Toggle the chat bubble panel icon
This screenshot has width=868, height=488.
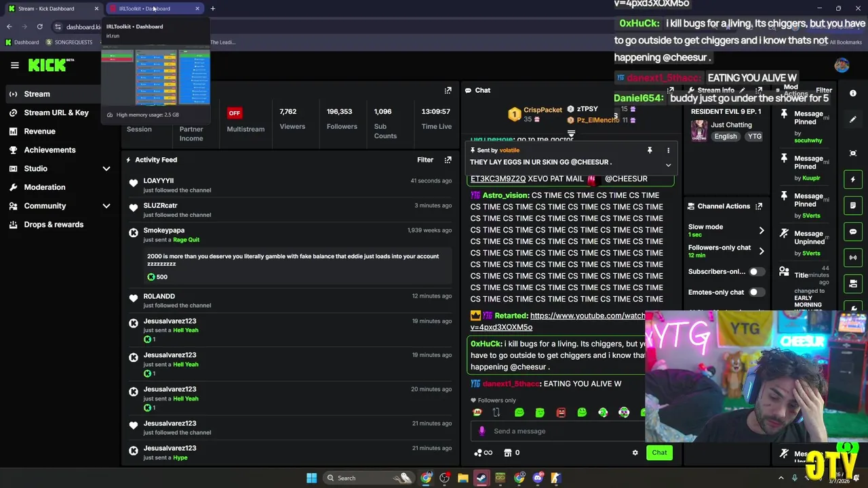pos(853,232)
